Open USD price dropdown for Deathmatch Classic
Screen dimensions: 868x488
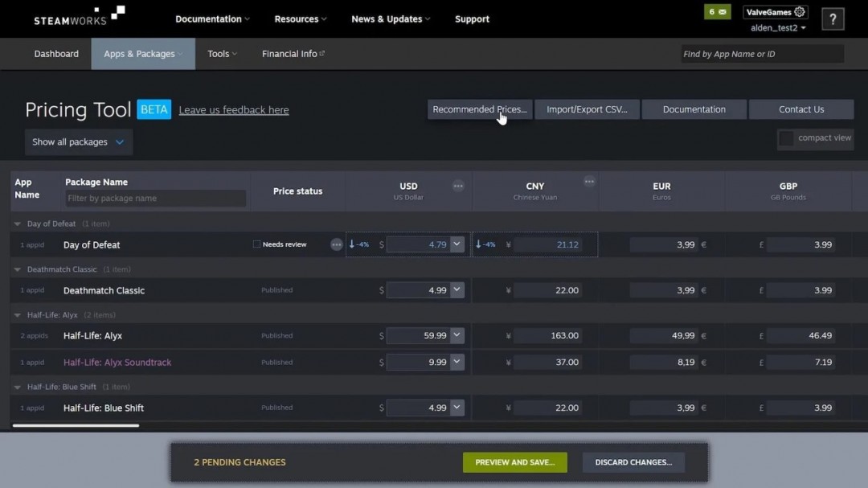click(457, 290)
